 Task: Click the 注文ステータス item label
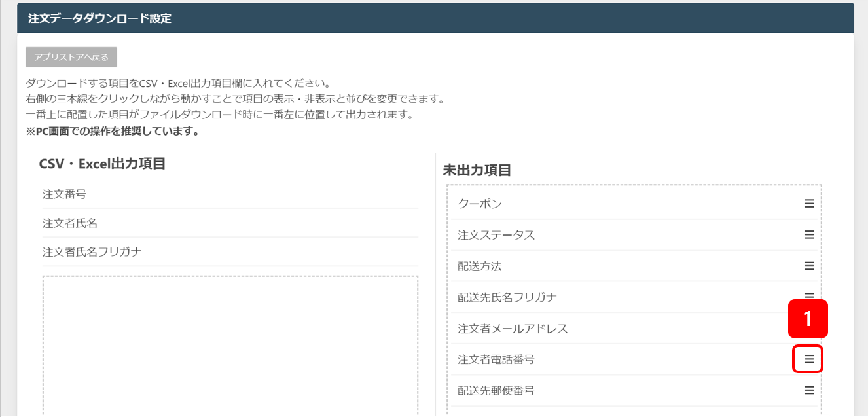click(x=496, y=235)
